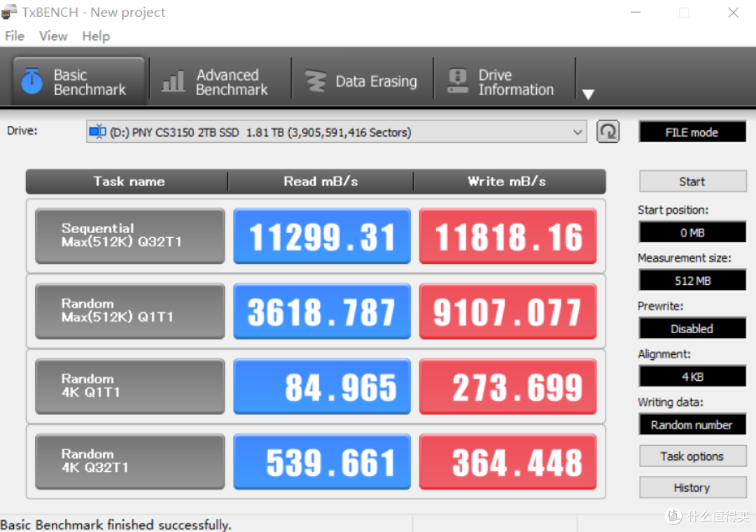
Task: Click the Sequential Max(512K) Q32T1 task name
Action: click(129, 236)
